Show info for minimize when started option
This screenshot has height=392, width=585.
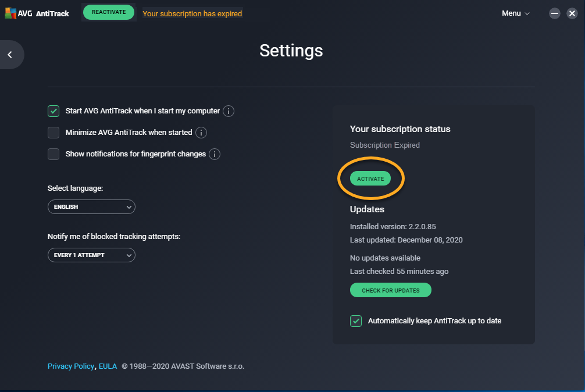(x=201, y=133)
